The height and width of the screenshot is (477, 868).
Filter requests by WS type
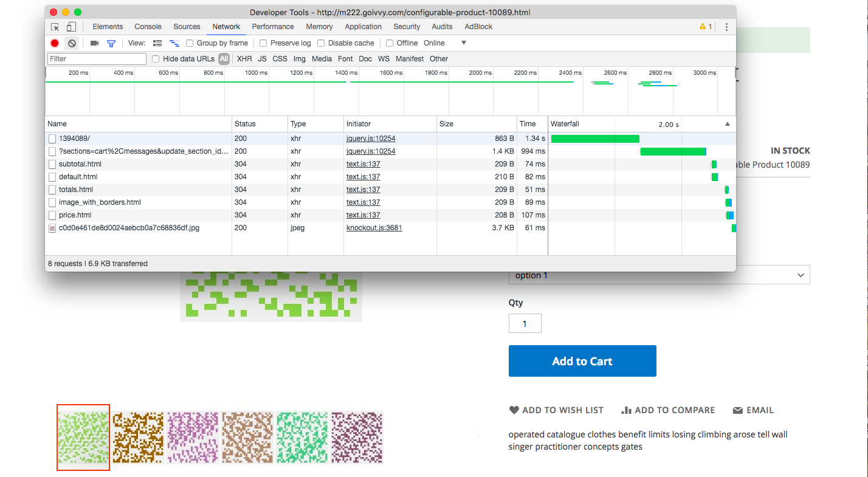[x=384, y=59]
